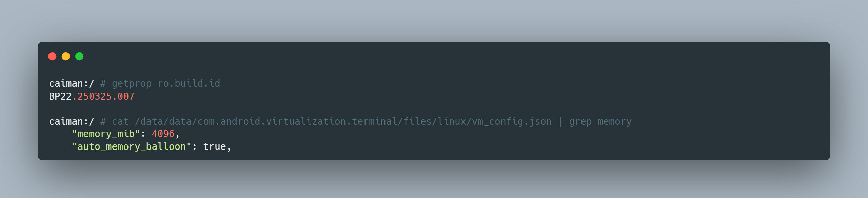
Task: Click the grep command word
Action: tap(580, 122)
